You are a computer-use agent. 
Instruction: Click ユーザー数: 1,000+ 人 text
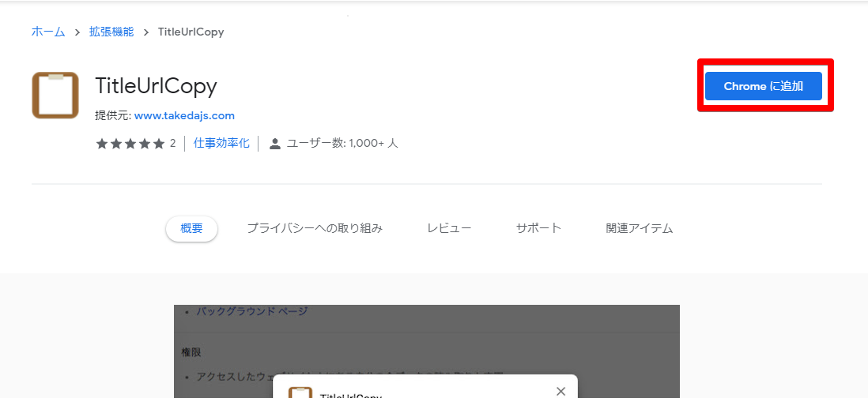(342, 144)
